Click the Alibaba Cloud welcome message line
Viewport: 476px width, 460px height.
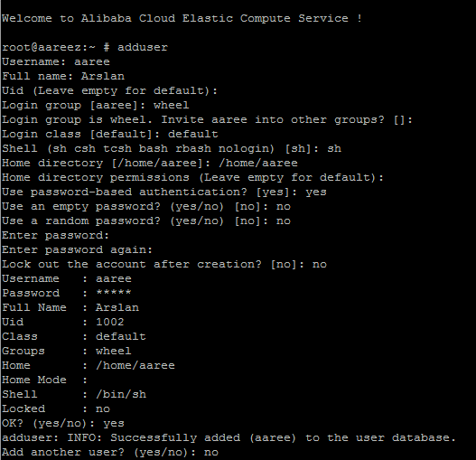(182, 19)
